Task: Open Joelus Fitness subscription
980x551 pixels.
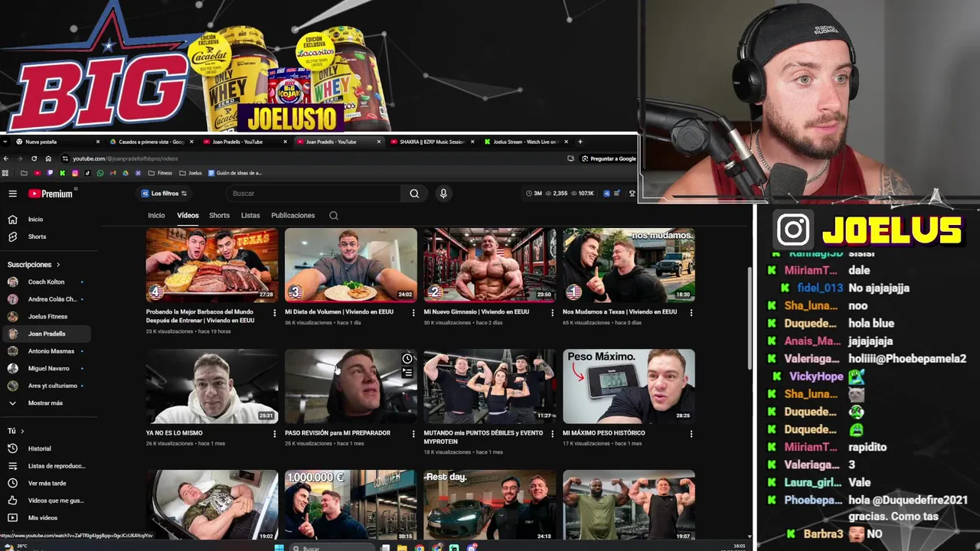Action: (45, 317)
